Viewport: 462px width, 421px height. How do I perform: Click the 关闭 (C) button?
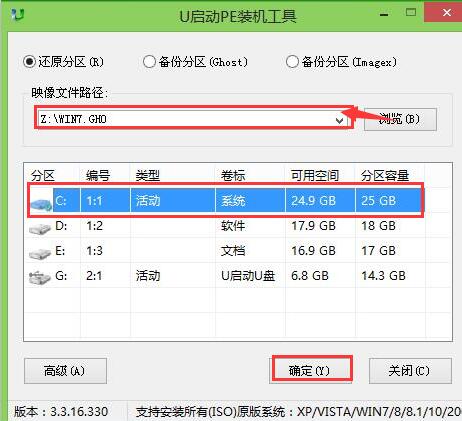tap(410, 371)
